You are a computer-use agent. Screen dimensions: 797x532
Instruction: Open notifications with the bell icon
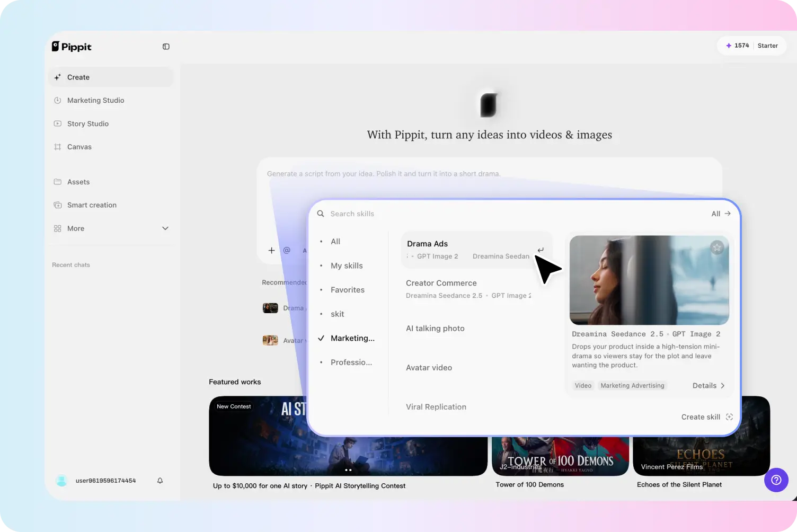pyautogui.click(x=160, y=481)
